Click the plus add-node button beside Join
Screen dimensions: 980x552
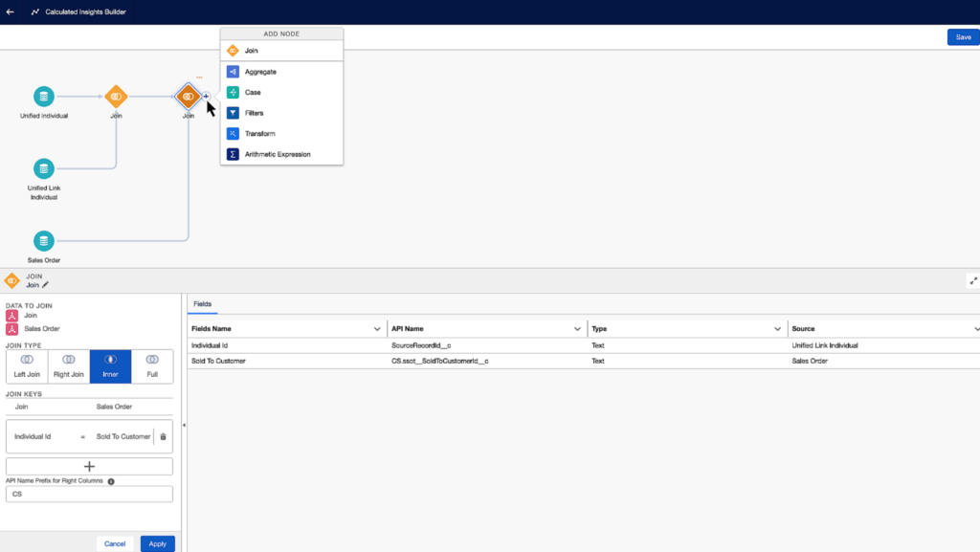(206, 97)
